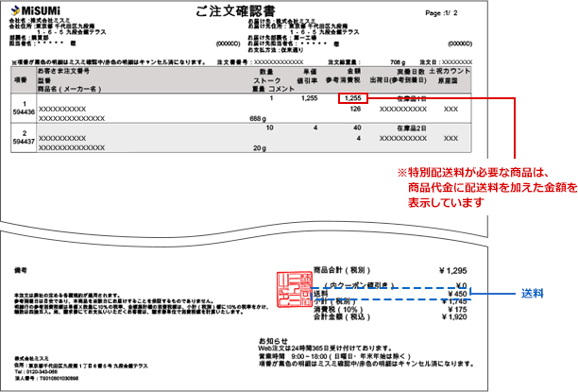Click the 項番 column header
The height and width of the screenshot is (392, 578).
pyautogui.click(x=21, y=80)
